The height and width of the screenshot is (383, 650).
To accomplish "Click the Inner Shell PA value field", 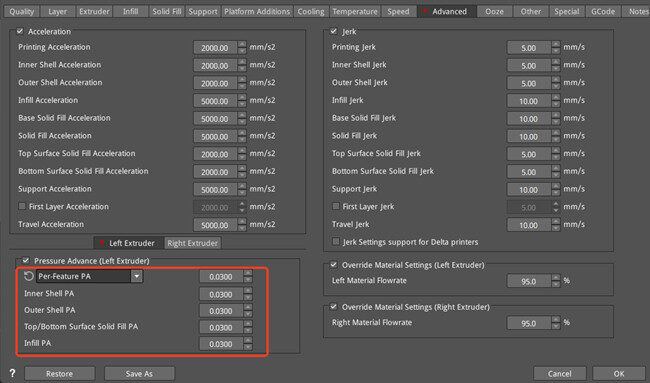I will click(x=221, y=294).
